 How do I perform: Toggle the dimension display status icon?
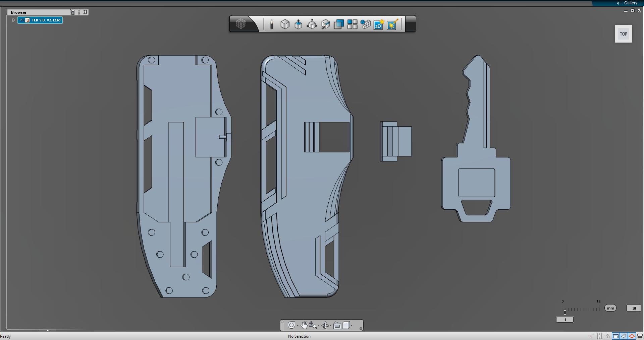coord(616,336)
